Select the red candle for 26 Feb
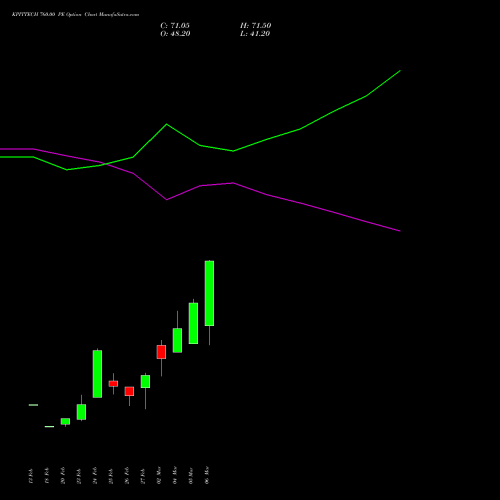 [x=129, y=391]
